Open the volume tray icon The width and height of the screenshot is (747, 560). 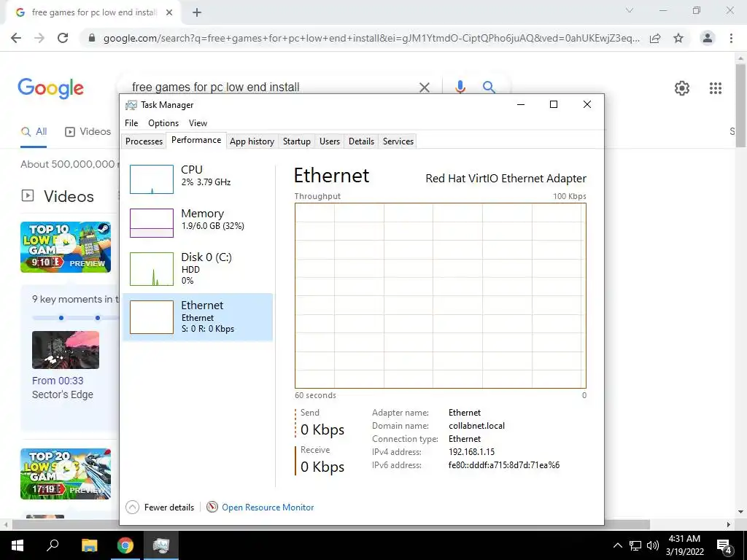coord(653,545)
